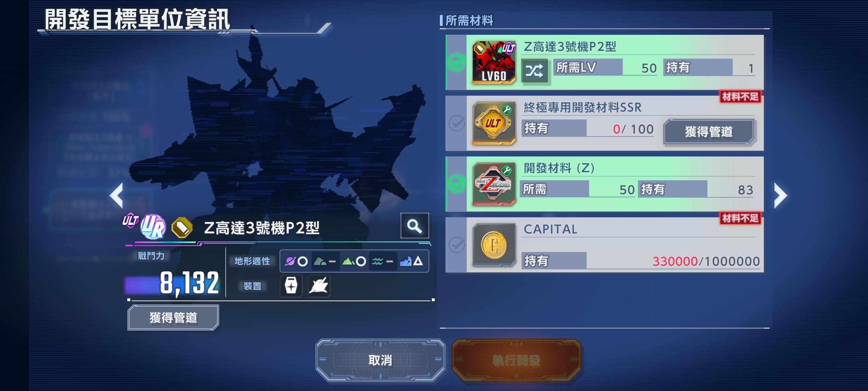Tap the gold tag icon beside unit name
Screen dimensions: 868x391
coord(182,227)
